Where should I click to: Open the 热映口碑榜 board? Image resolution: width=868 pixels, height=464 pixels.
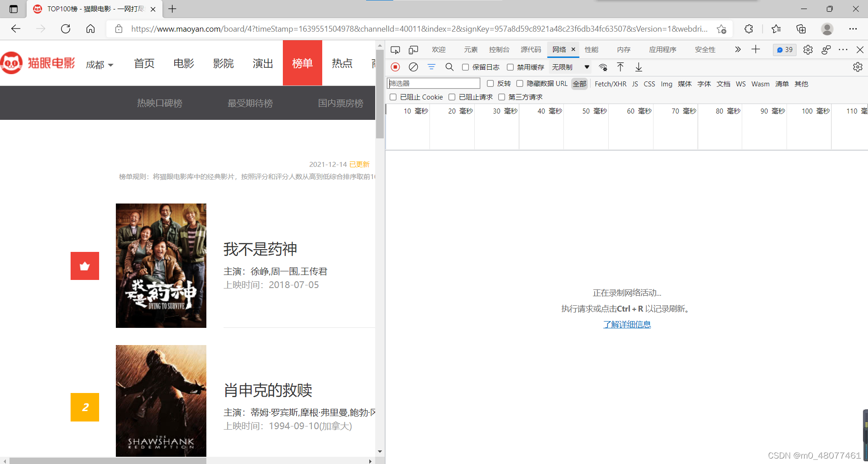point(160,103)
